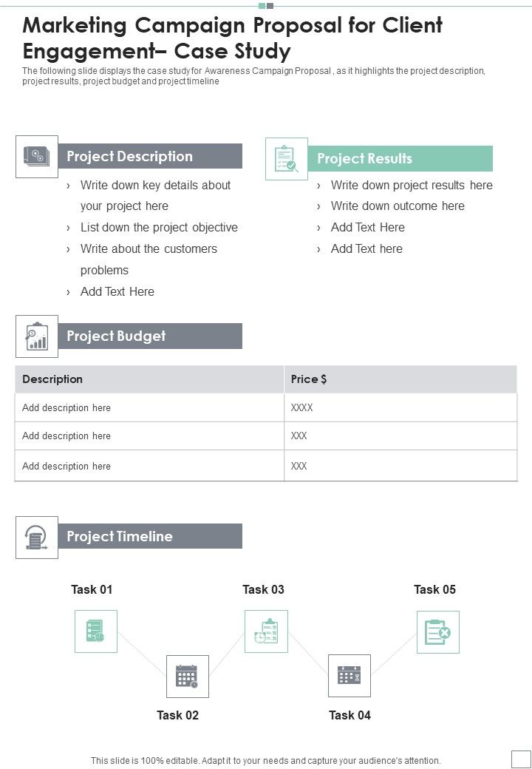Screen dimensions: 532x769
Task: Select the Task 05 clipboard icon
Action: tap(437, 631)
